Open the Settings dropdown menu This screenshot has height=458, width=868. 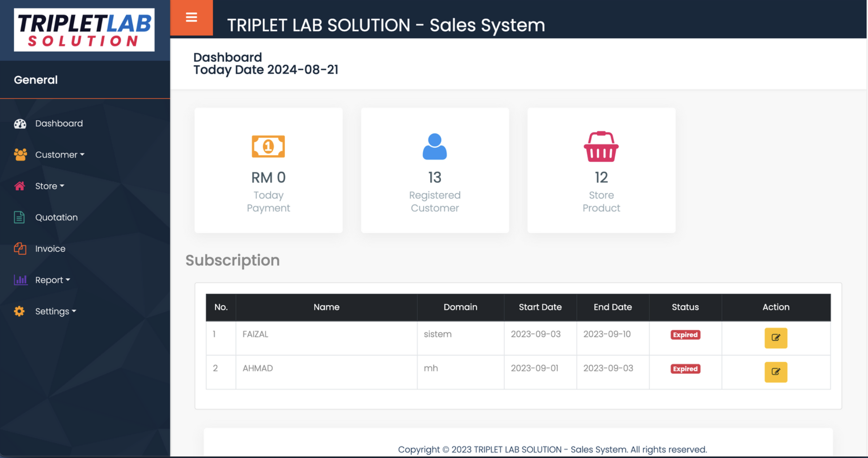pyautogui.click(x=55, y=311)
